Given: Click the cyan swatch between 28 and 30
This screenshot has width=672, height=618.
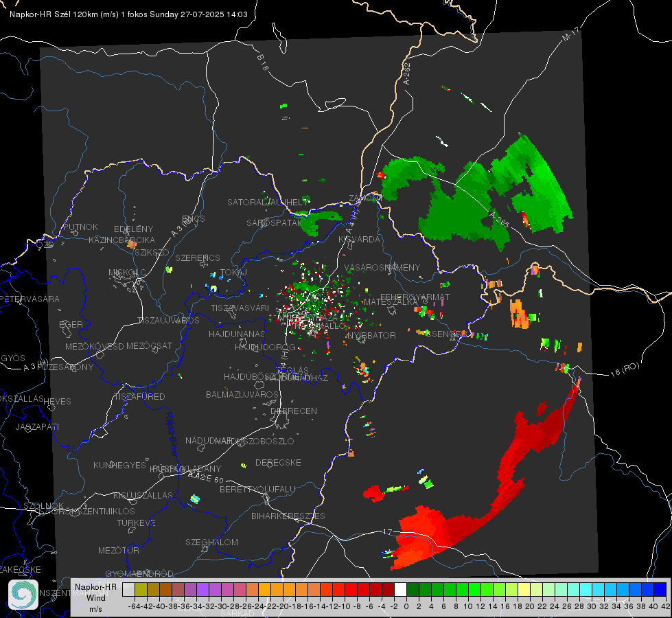Looking at the screenshot, I should (586, 589).
